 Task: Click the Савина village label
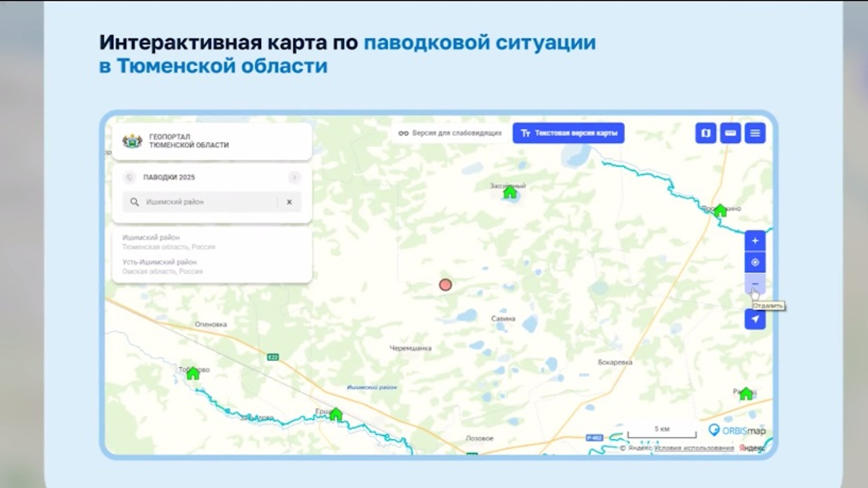pos(503,319)
